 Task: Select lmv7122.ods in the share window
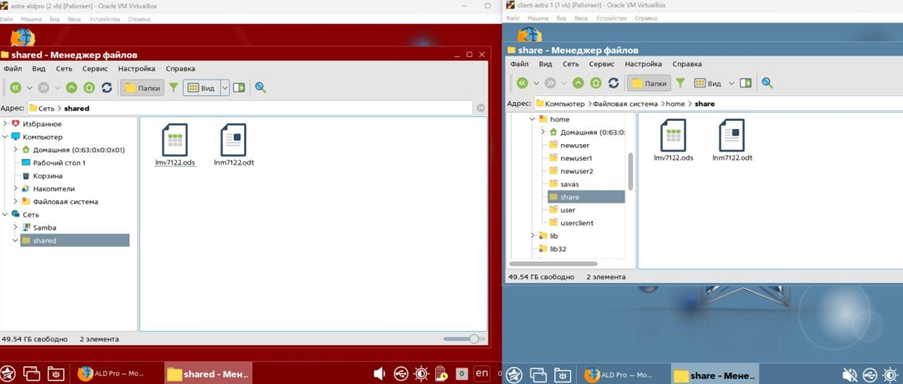tap(673, 140)
